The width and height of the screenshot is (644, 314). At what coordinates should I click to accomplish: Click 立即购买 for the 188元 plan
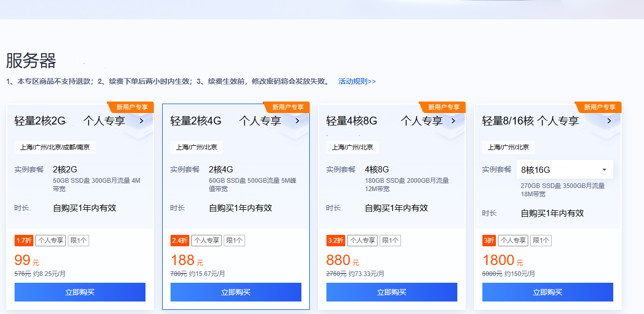click(236, 292)
